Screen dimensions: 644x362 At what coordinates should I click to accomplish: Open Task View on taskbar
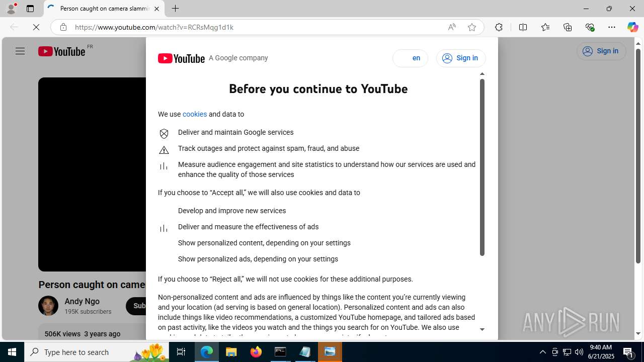(181, 352)
